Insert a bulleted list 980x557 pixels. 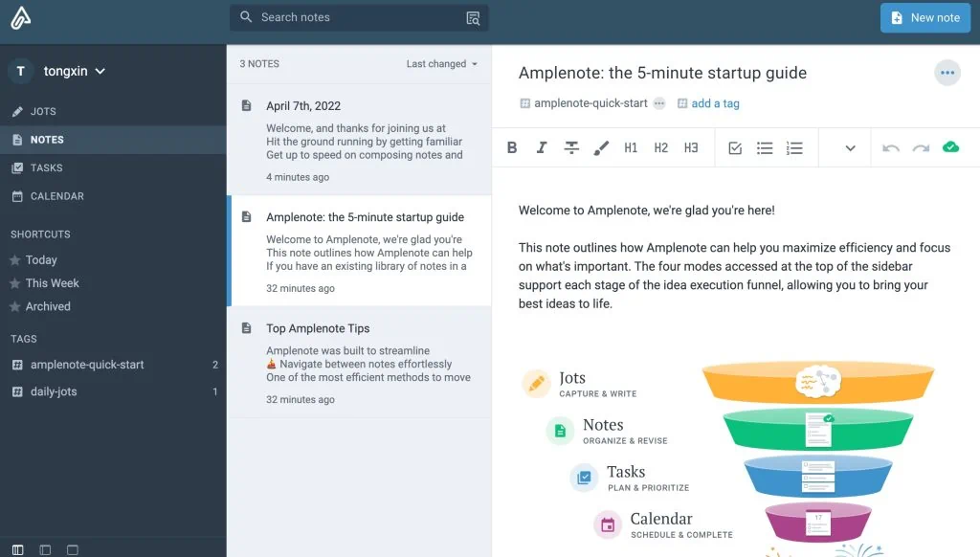[x=765, y=148]
